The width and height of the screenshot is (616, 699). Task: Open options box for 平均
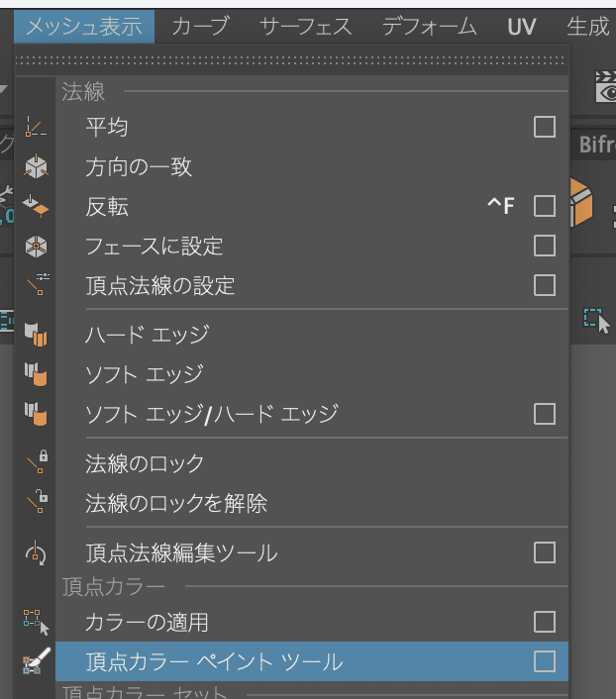pos(545,127)
